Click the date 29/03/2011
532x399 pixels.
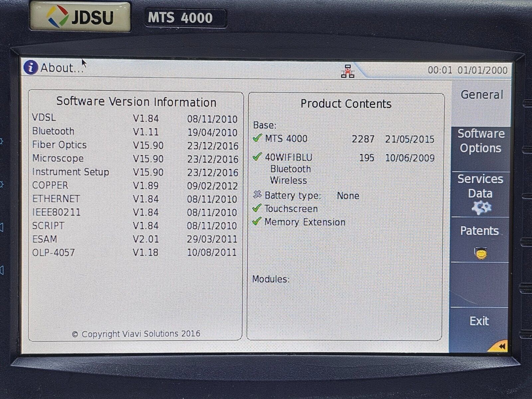pos(212,239)
